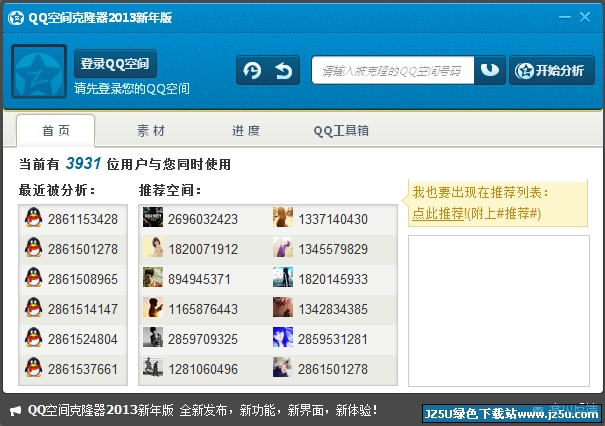The image size is (605, 426).
Task: Click avatar thumbnail for 1337140430
Action: tap(283, 217)
